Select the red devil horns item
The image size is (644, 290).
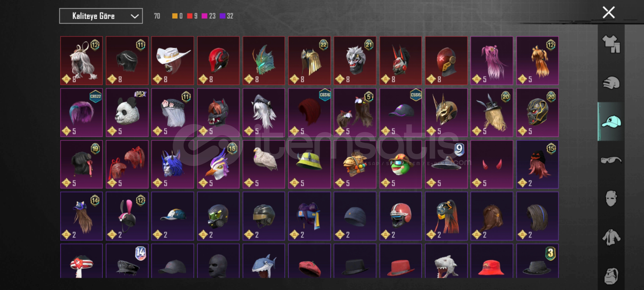[492, 164]
